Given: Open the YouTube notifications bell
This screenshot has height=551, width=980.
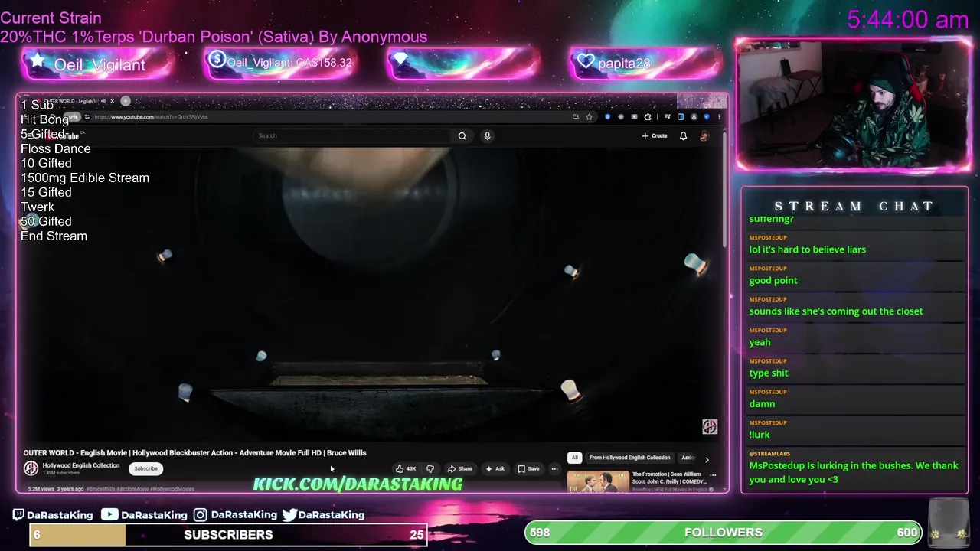Looking at the screenshot, I should pyautogui.click(x=683, y=135).
